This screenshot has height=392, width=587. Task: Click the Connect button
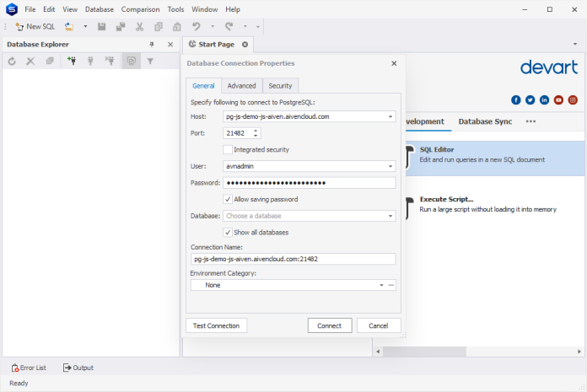click(x=329, y=325)
